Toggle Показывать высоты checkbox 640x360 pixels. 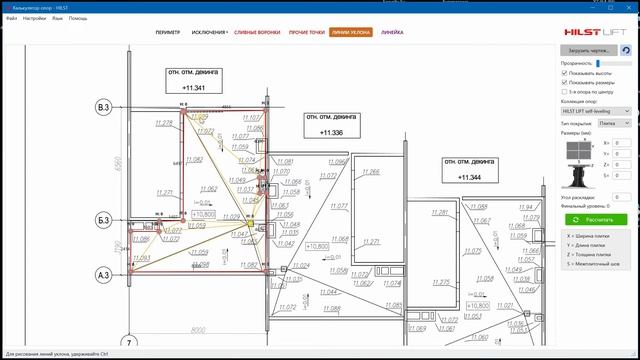coord(564,73)
